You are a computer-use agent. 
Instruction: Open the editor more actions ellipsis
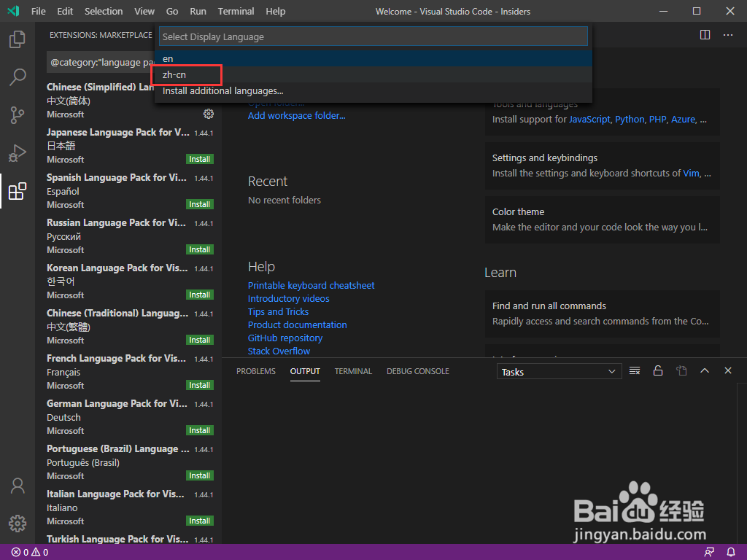(728, 35)
